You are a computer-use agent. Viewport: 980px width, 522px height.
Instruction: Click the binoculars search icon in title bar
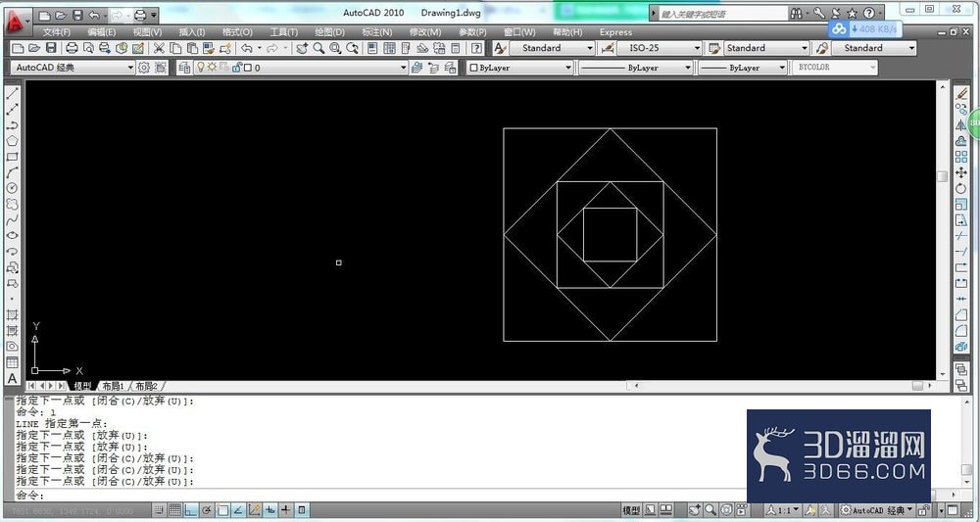(x=796, y=13)
